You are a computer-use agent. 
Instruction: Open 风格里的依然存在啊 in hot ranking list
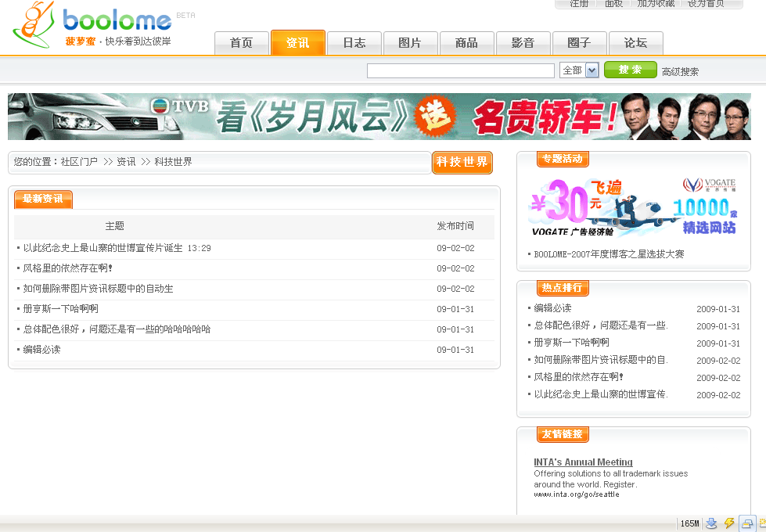[x=579, y=377]
